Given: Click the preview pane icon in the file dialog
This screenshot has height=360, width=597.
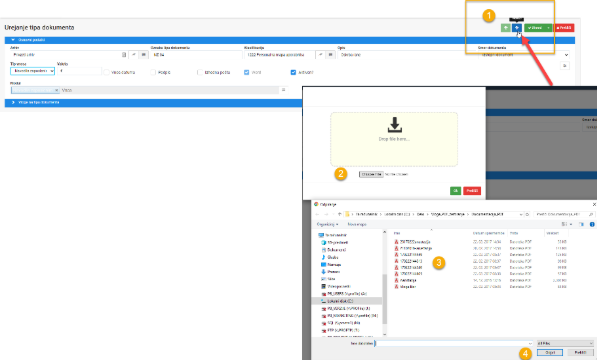Looking at the screenshot, I should click(581, 225).
